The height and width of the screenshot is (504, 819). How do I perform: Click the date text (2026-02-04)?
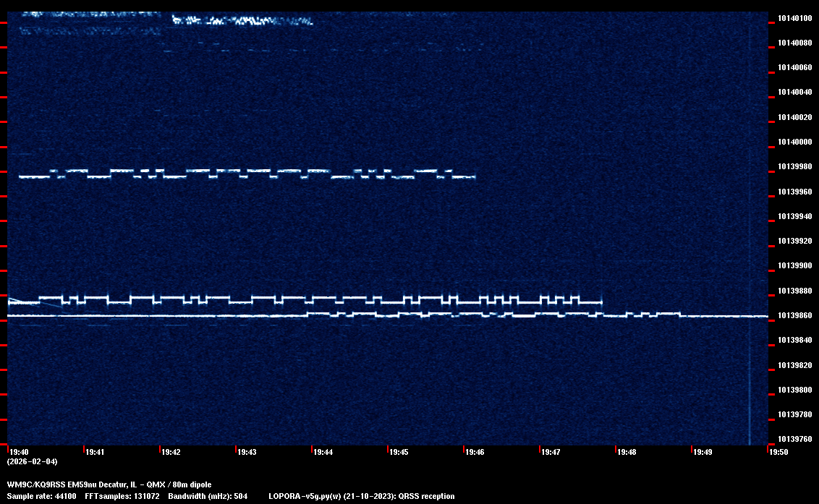pyautogui.click(x=32, y=461)
